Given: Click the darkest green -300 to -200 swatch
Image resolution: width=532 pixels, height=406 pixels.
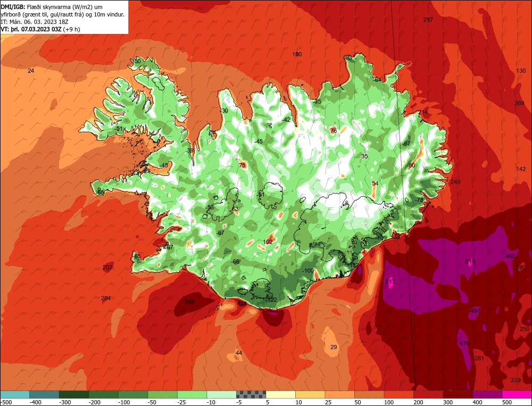Looking at the screenshot, I should pyautogui.click(x=73, y=394).
